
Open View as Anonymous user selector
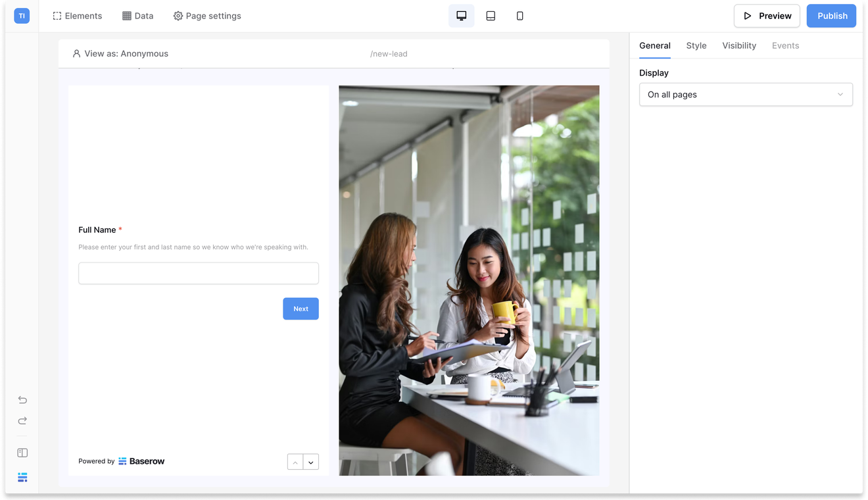click(x=120, y=54)
